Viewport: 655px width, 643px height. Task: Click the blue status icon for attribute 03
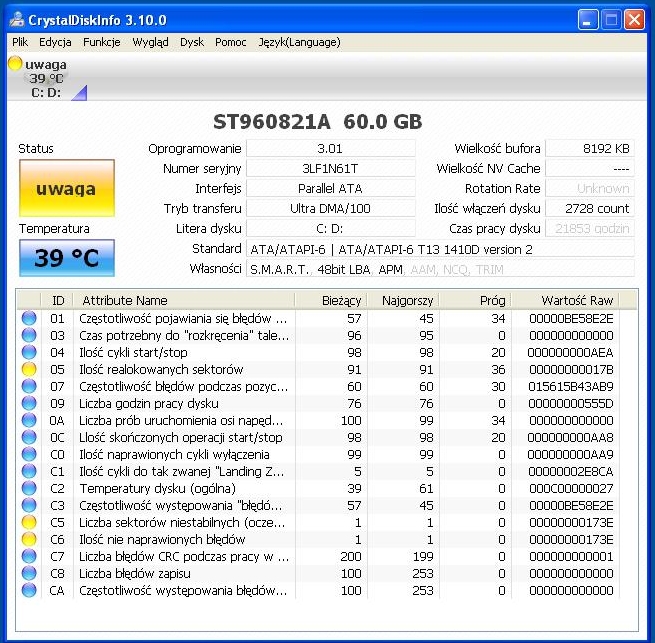[29, 335]
